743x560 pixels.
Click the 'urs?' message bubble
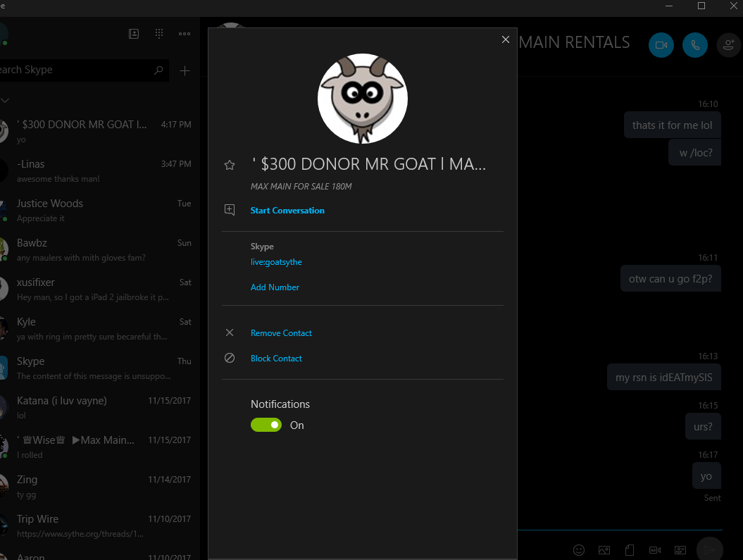703,426
